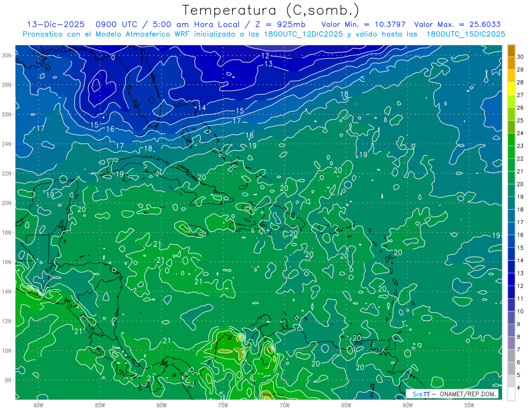Click the "12N" latitude axis label
This screenshot has width=532, height=411.
pyautogui.click(x=8, y=321)
